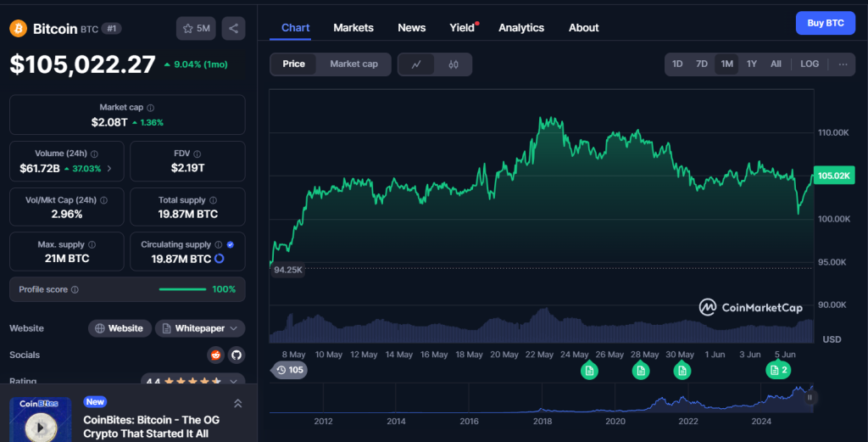Switch to candlestick chart icon
Screen dimensions: 868x442
point(453,64)
